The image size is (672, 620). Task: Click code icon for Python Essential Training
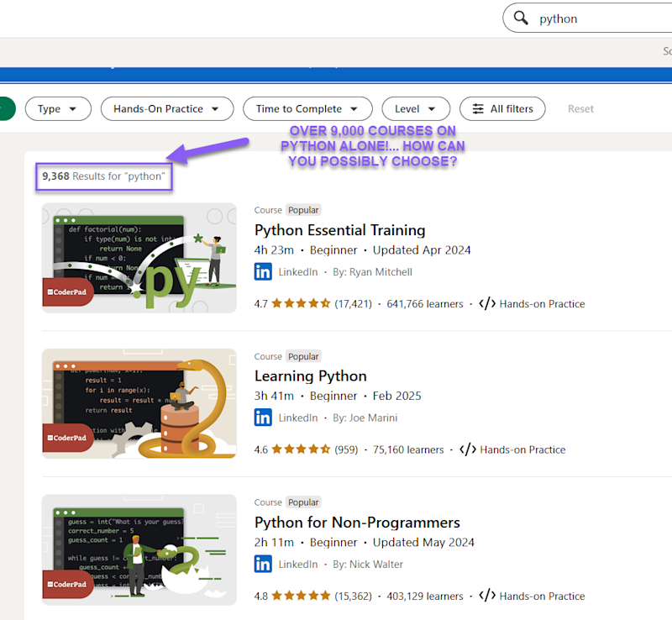coord(487,303)
